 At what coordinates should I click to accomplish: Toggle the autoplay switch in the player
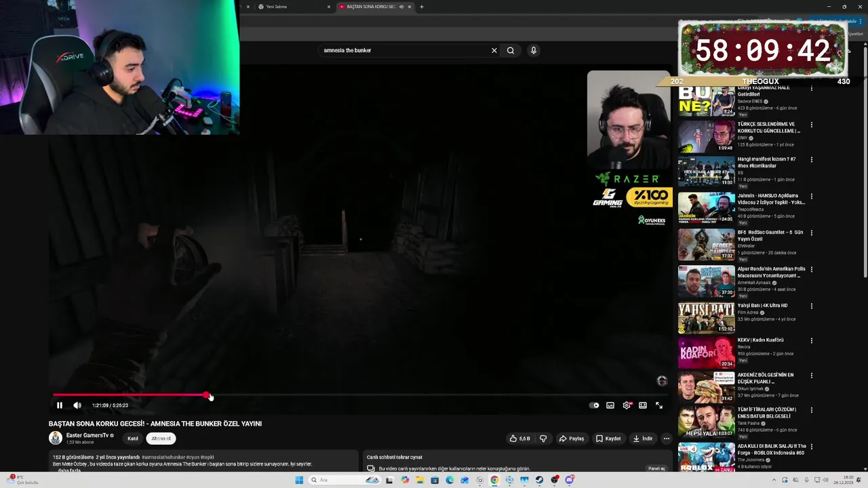(595, 405)
